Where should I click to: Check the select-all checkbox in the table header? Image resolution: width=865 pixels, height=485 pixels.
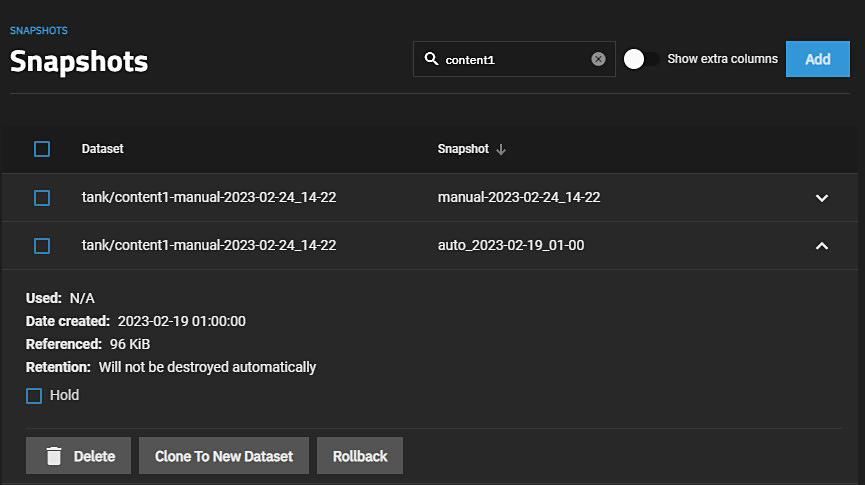(x=42, y=149)
